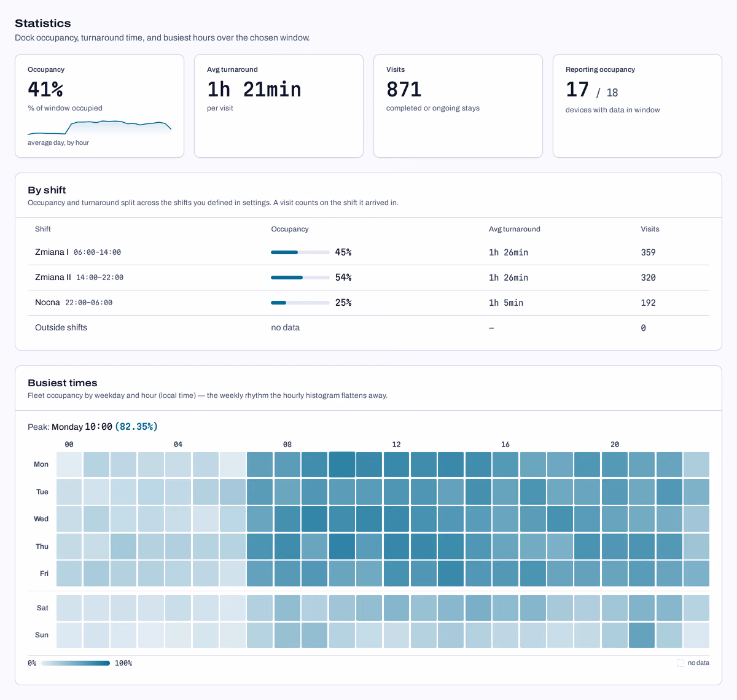
Task: Click the Occupancy 41% value
Action: click(x=45, y=90)
